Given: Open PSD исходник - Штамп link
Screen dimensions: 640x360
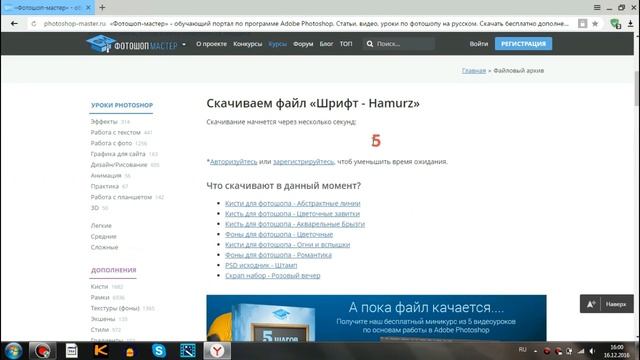Looking at the screenshot, I should click(x=261, y=265).
